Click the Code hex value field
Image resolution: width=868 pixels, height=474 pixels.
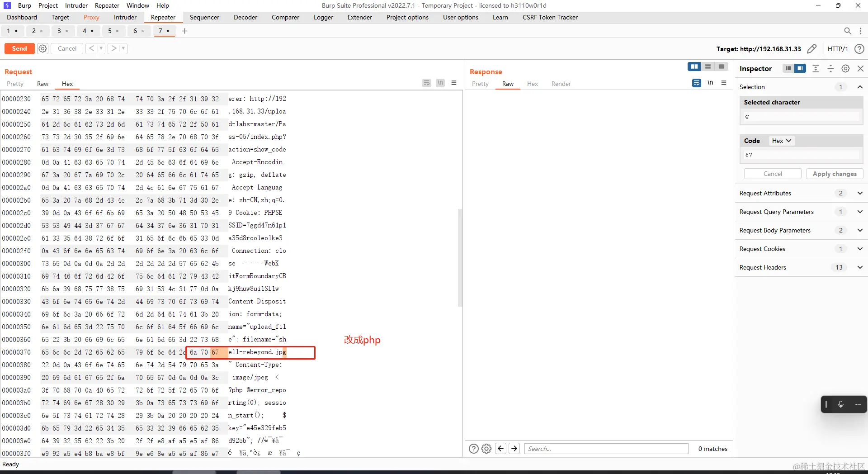tap(801, 155)
